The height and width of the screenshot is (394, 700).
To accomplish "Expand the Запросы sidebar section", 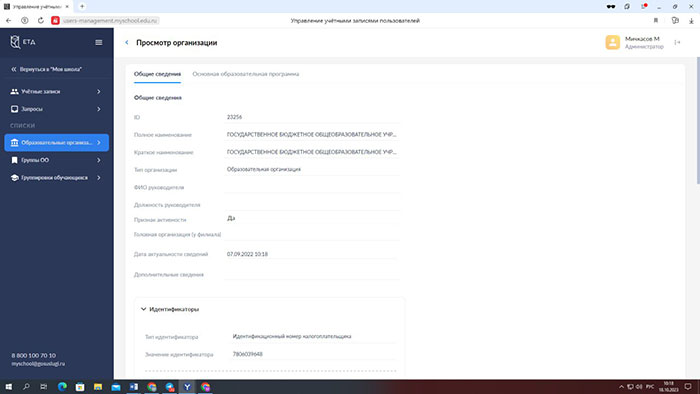I will [56, 109].
